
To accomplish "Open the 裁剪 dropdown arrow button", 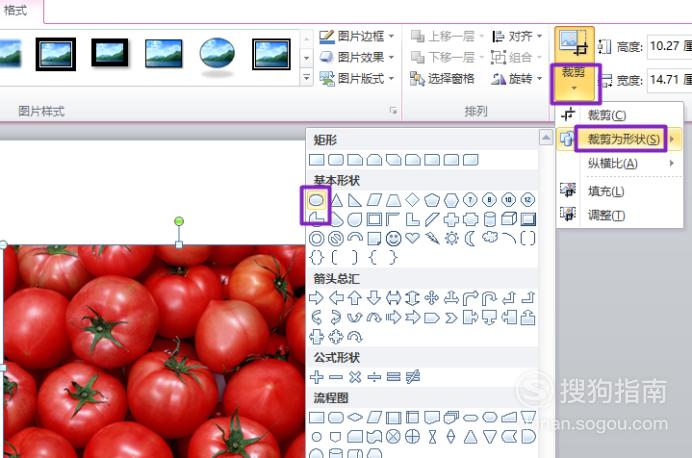I will tap(574, 82).
